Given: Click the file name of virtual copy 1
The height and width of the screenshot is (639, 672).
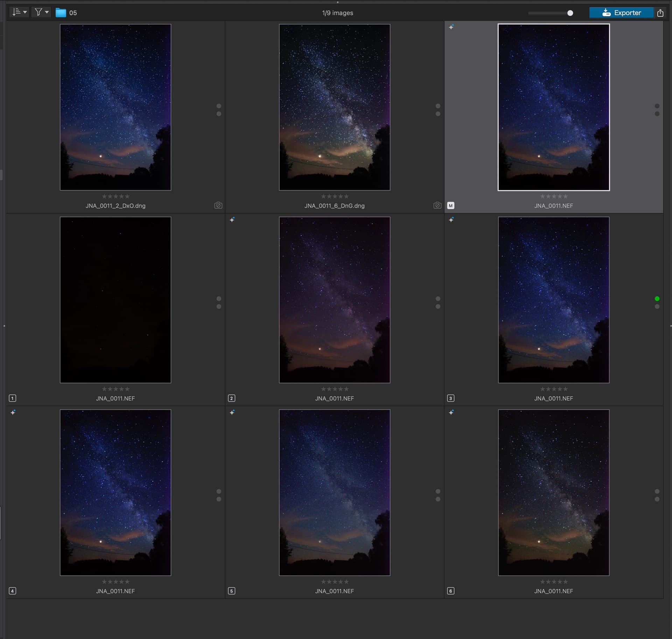Looking at the screenshot, I should point(115,398).
